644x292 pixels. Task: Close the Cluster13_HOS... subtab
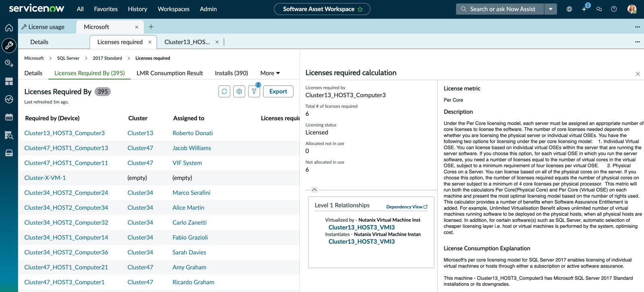pyautogui.click(x=217, y=42)
